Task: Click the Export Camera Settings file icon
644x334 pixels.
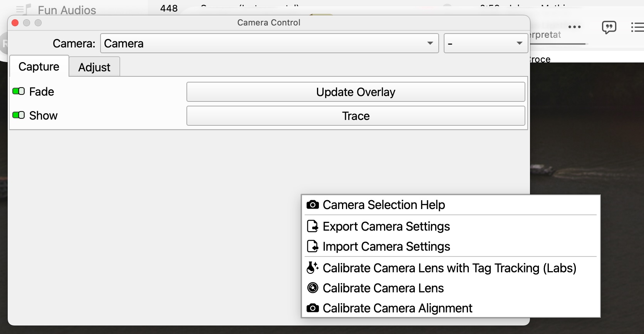Action: tap(312, 226)
